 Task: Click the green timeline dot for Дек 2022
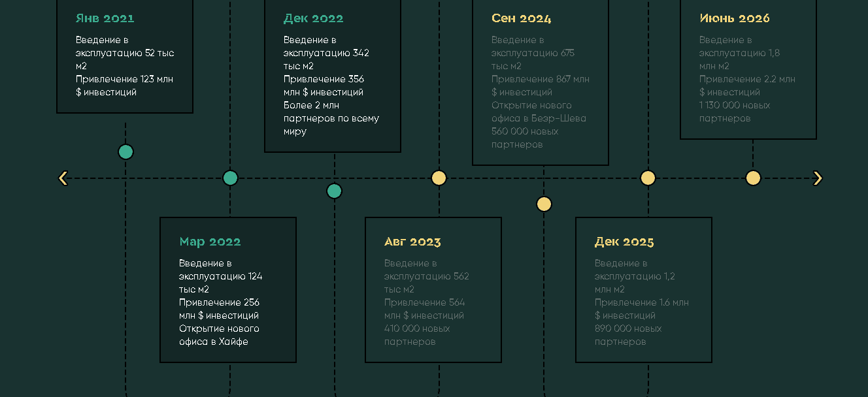[x=334, y=191]
